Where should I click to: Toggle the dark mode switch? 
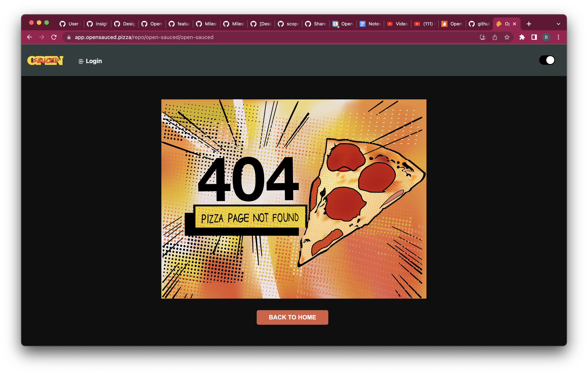point(547,60)
